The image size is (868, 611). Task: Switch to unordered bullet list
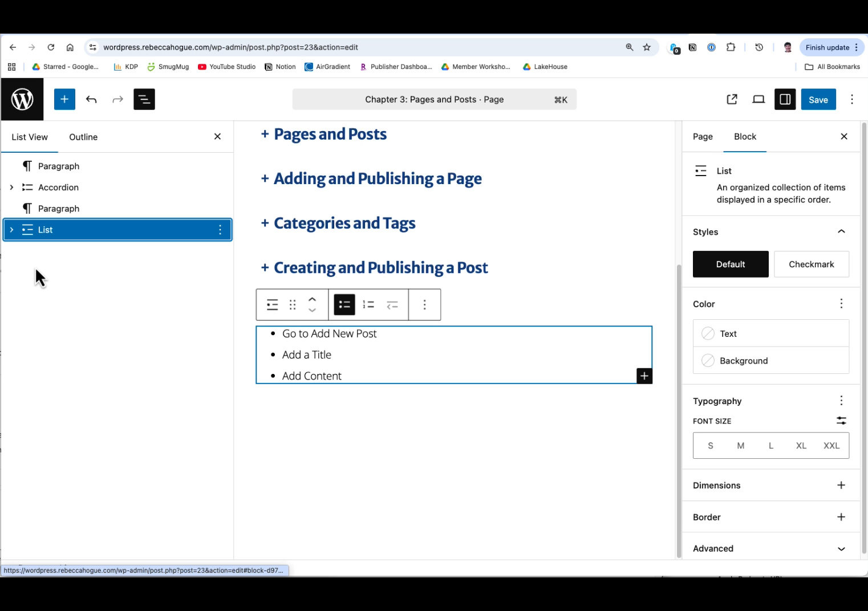[x=344, y=305]
